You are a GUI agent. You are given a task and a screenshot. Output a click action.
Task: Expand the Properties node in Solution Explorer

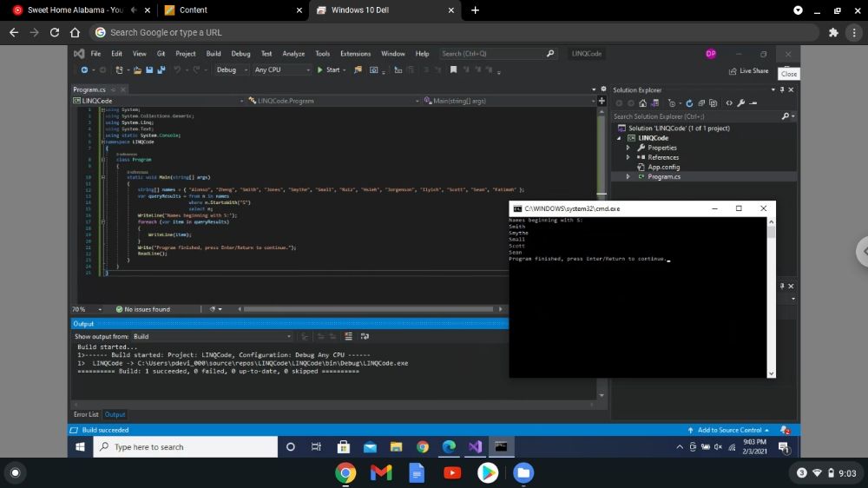pos(628,148)
